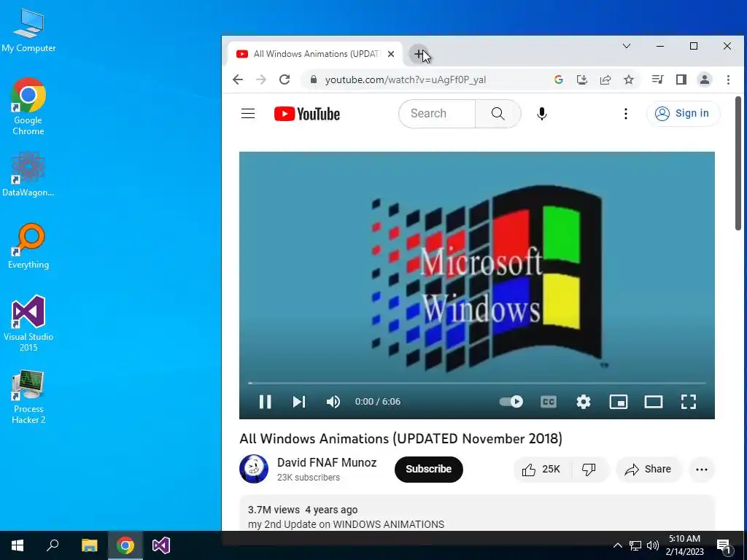The image size is (747, 560).
Task: Mute the video volume
Action: [333, 402]
